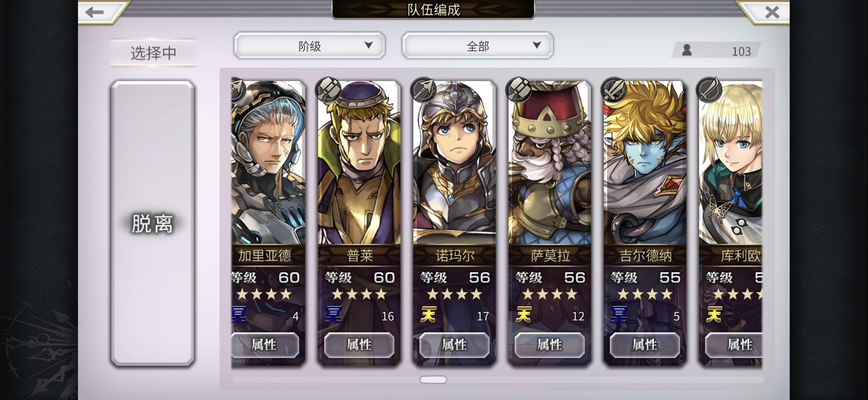The height and width of the screenshot is (400, 868).
Task: Go back with the arrow icon
Action: pos(95,12)
